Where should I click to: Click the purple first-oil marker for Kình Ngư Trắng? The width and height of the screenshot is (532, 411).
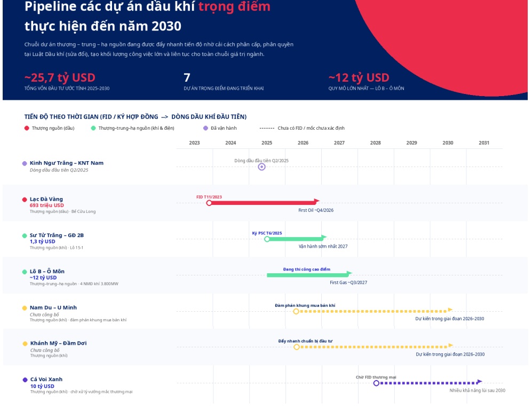point(261,167)
